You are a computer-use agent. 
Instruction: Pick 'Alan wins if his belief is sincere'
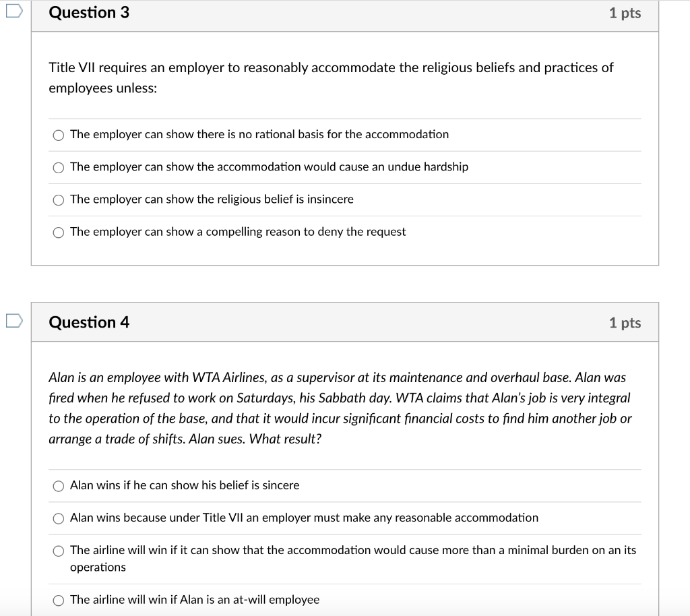tap(59, 485)
